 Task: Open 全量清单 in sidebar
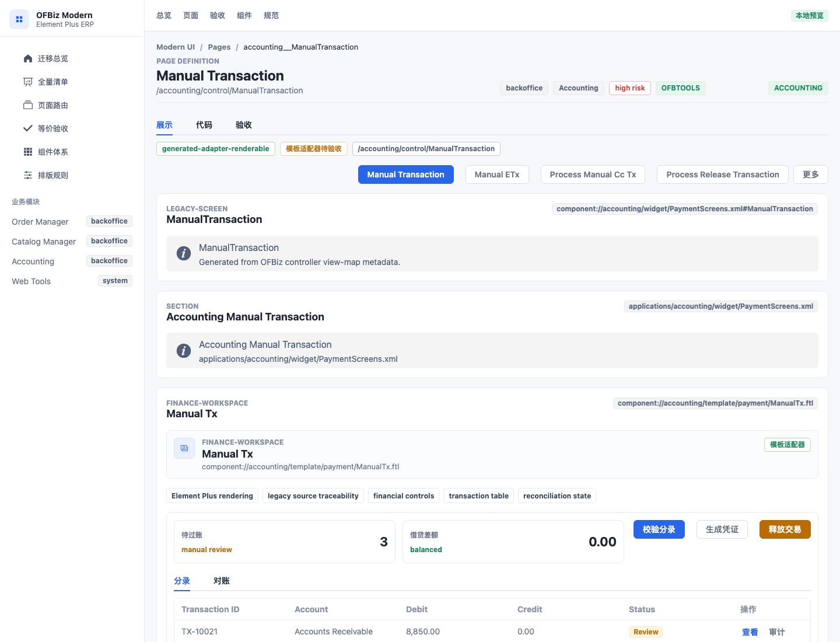(x=72, y=82)
